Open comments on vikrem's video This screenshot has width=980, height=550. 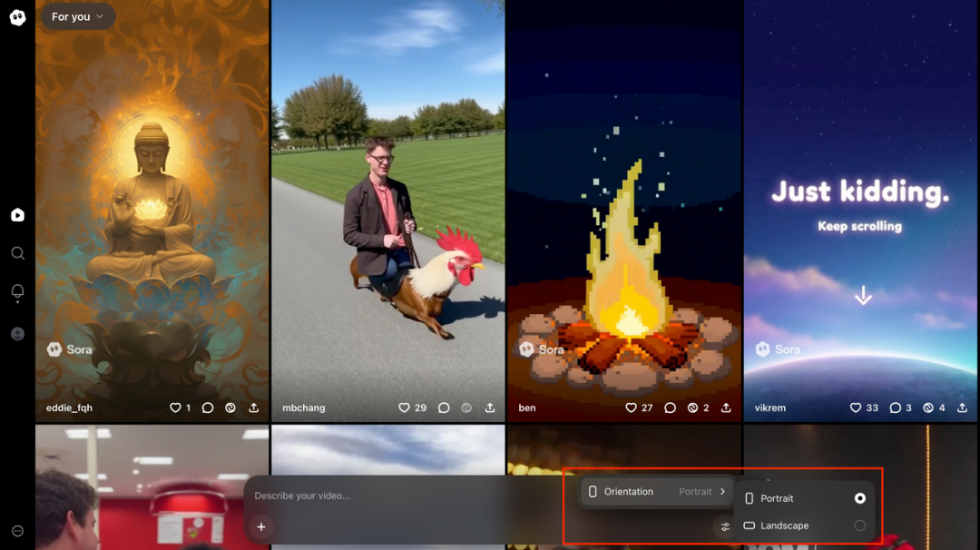895,408
